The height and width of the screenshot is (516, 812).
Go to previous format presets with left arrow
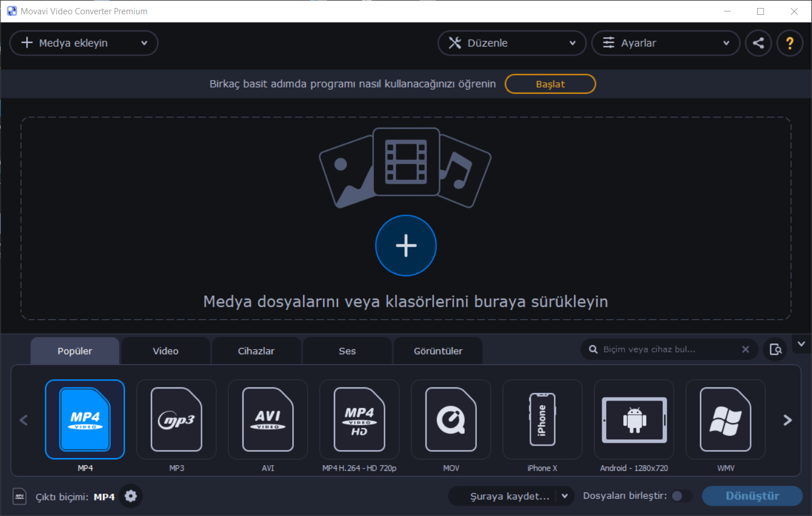[x=23, y=420]
